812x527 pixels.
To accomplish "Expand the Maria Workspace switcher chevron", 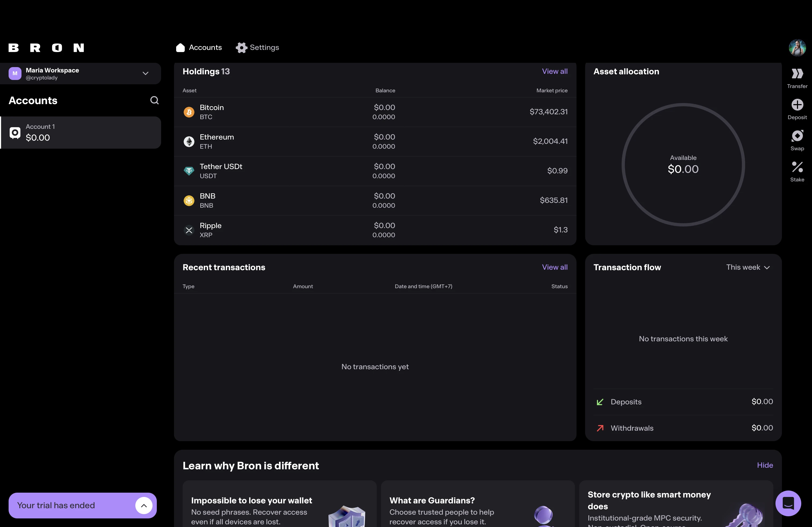I will 145,73.
